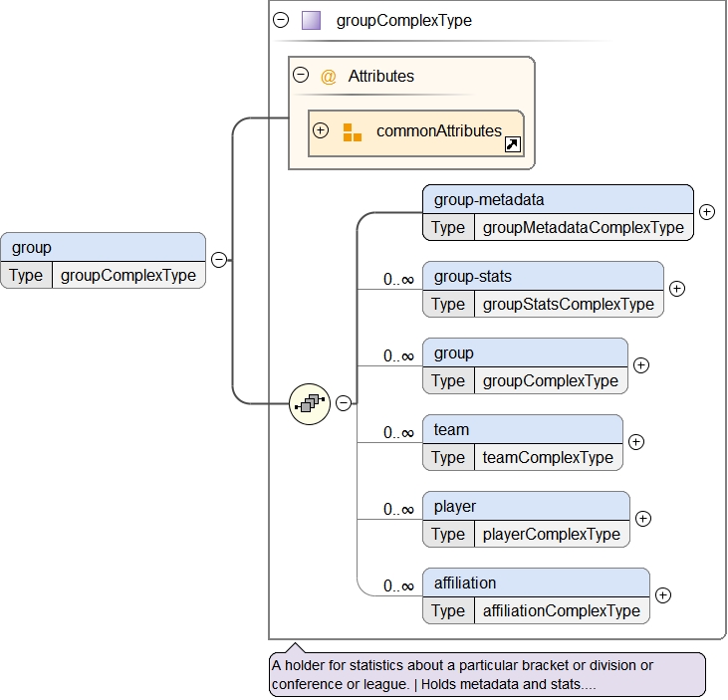Select the root group element box

tap(103, 247)
